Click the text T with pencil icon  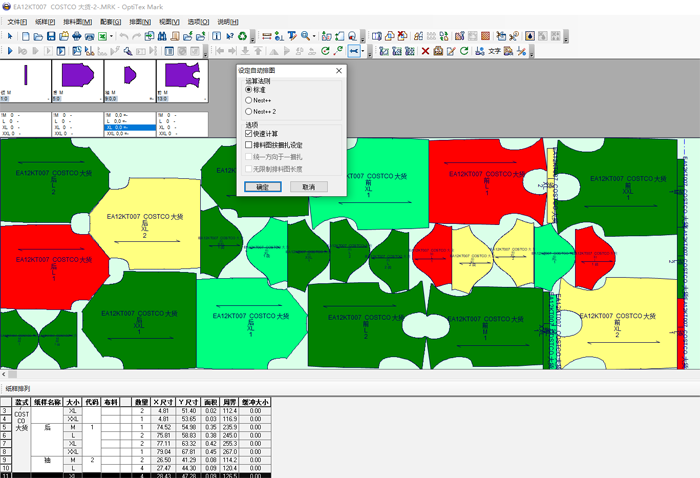pos(292,37)
